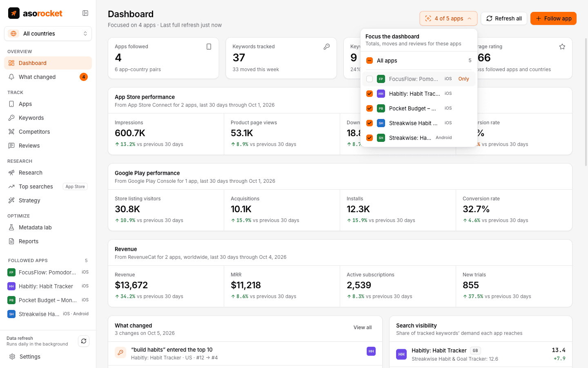Select Pocket Budget in followed apps
The image size is (588, 368).
(x=48, y=300)
